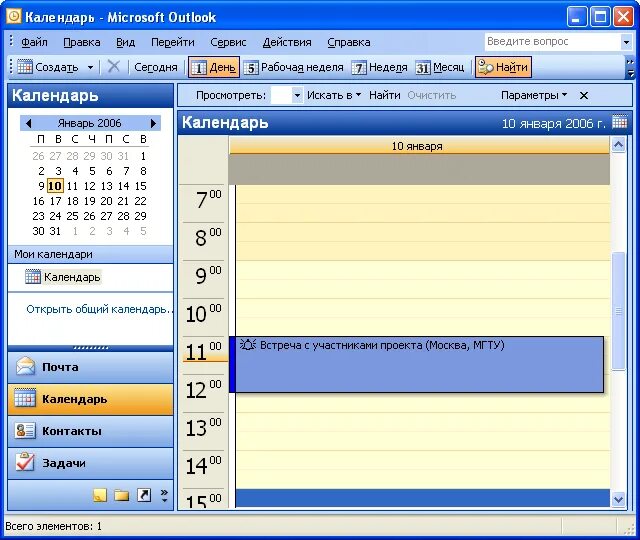Open the Просмотреть combo box dropdown
This screenshot has height=540, width=640.
pos(298,96)
